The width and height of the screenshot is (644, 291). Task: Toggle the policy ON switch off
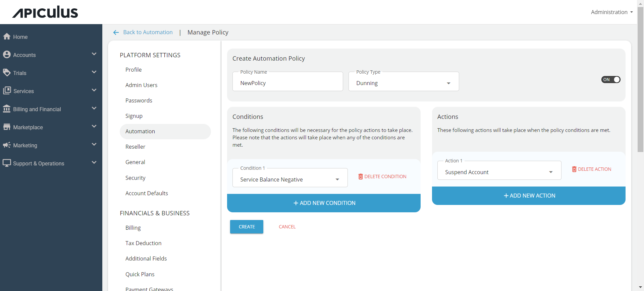click(x=611, y=80)
